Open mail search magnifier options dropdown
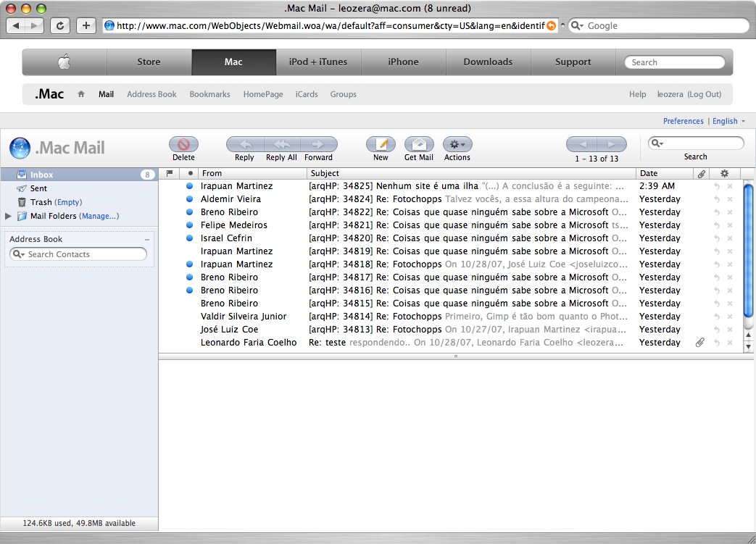 [657, 143]
